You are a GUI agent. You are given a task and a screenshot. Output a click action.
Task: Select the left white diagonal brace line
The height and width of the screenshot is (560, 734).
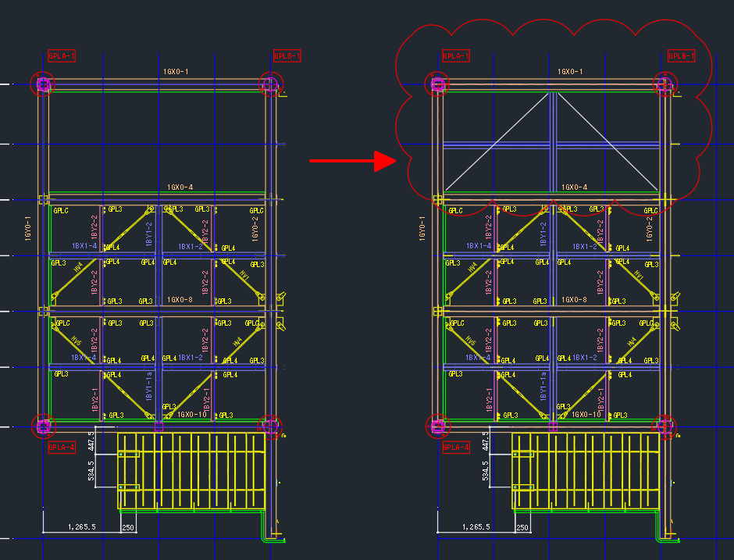coord(497,142)
